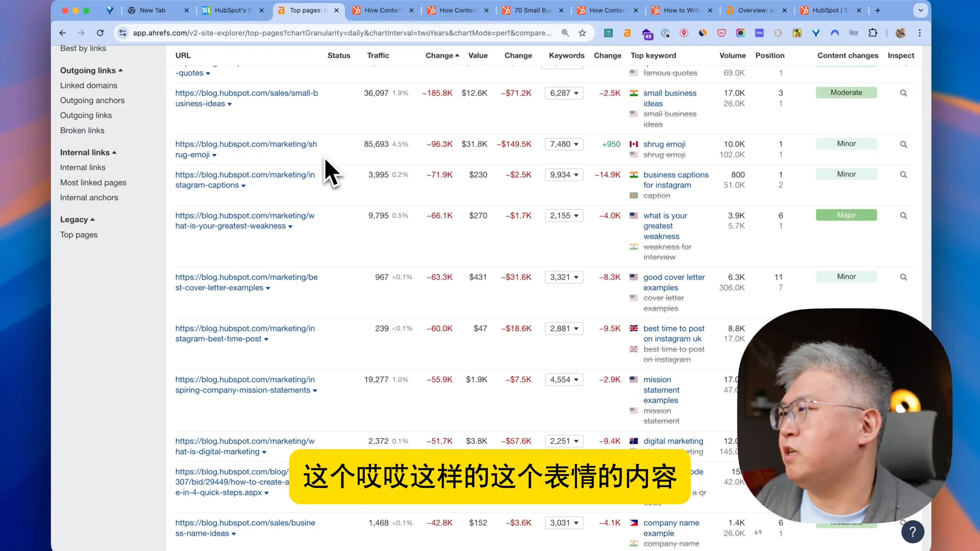Viewport: 980px width, 551px height.
Task: Open the JS extension icon
Action: click(797, 33)
